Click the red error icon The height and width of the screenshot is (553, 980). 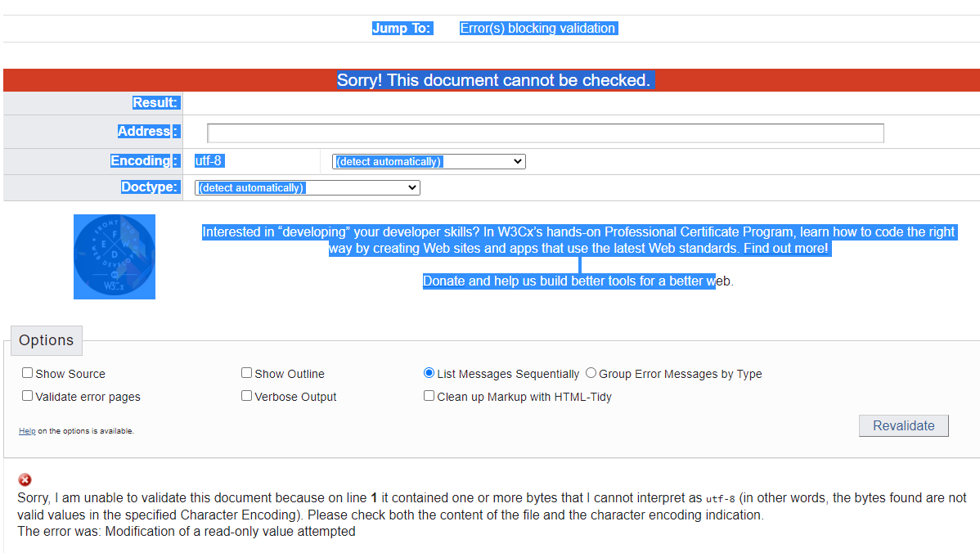point(25,480)
